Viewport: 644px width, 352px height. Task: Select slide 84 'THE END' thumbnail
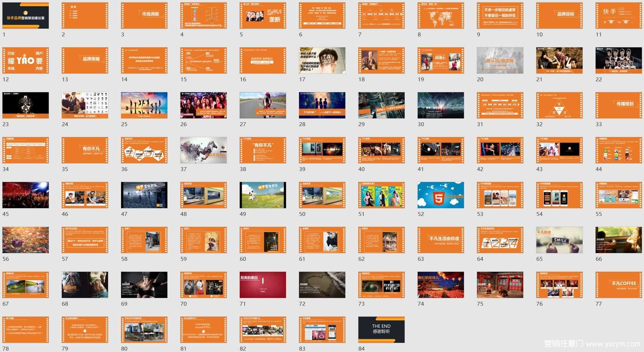click(381, 330)
